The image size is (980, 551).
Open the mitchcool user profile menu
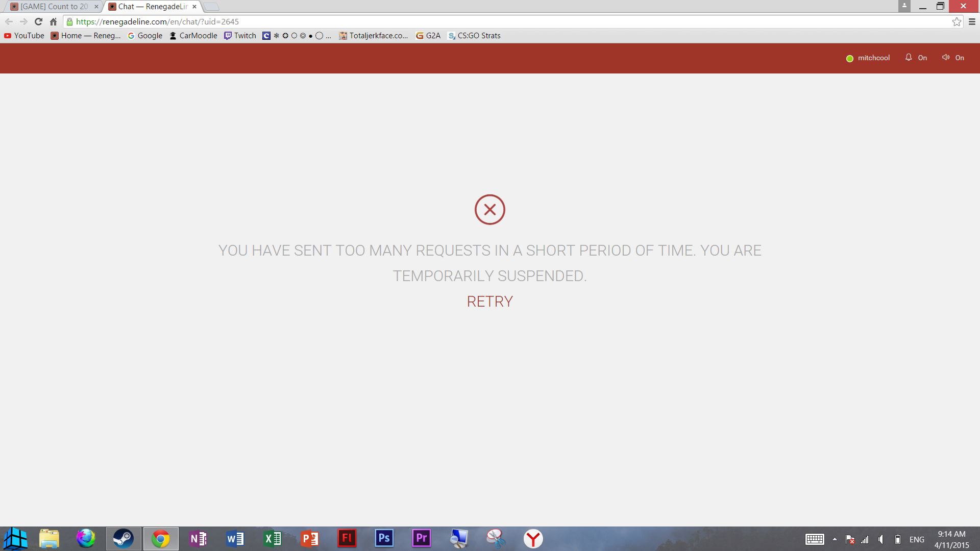pos(868,58)
